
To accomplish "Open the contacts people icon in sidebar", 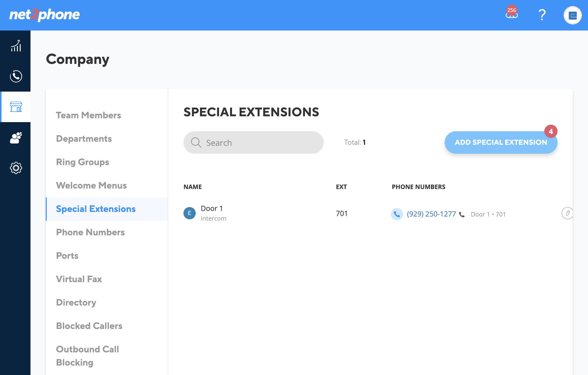I will tap(16, 138).
